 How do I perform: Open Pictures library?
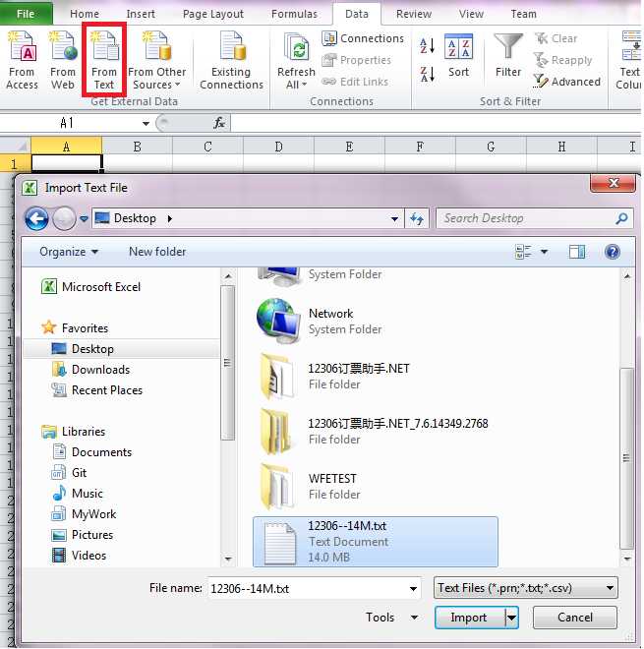(82, 535)
